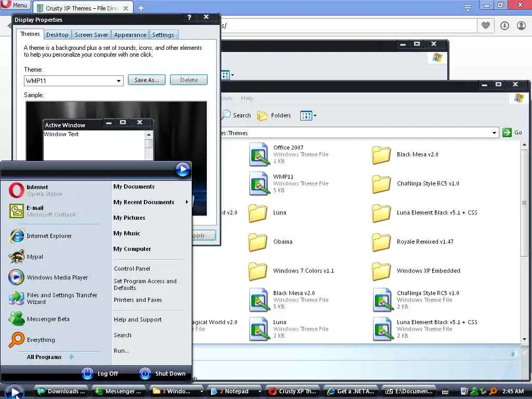
Task: Click Save As button
Action: [147, 80]
